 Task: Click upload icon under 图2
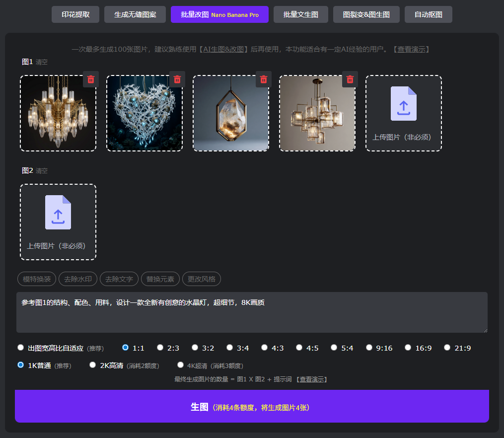(x=58, y=213)
